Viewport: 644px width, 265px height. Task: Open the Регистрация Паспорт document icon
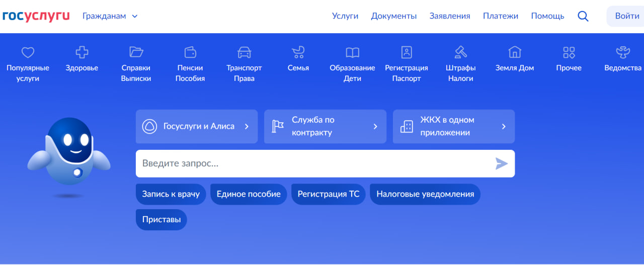pyautogui.click(x=407, y=52)
